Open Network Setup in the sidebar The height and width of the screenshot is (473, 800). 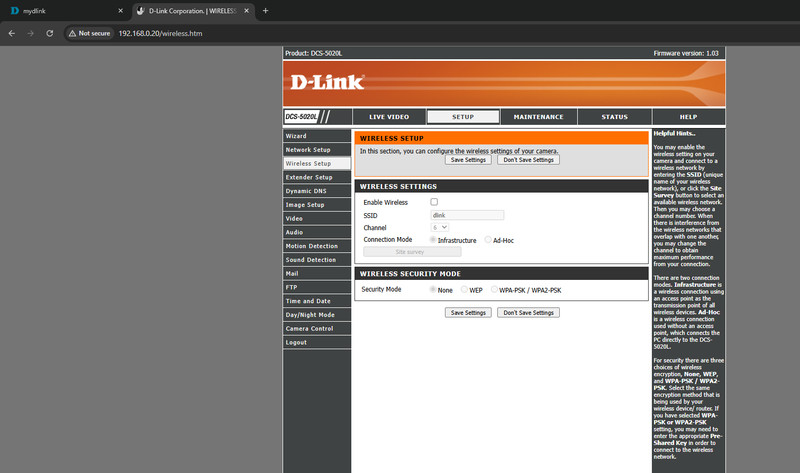[317, 150]
